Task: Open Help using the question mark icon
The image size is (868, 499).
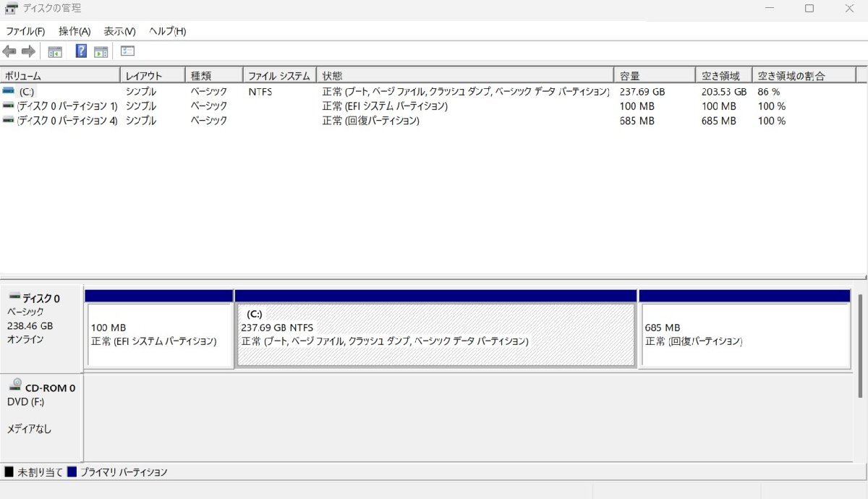Action: tap(80, 51)
